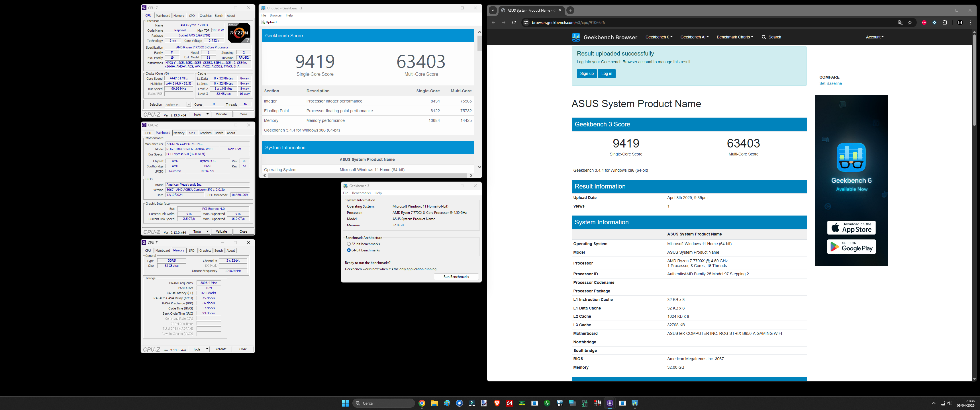Click the Chrome address bar URL
The height and width of the screenshot is (410, 980).
point(568,22)
